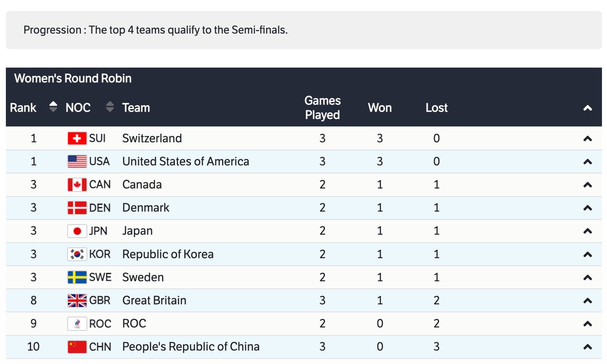Click the Denmark flag icon
This screenshot has height=364, width=607.
(77, 208)
